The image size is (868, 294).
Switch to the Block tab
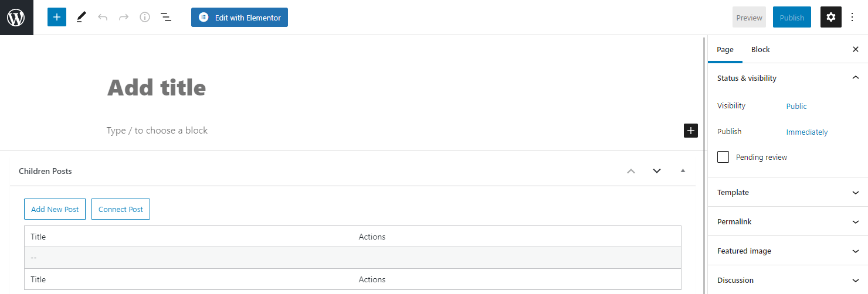point(760,49)
